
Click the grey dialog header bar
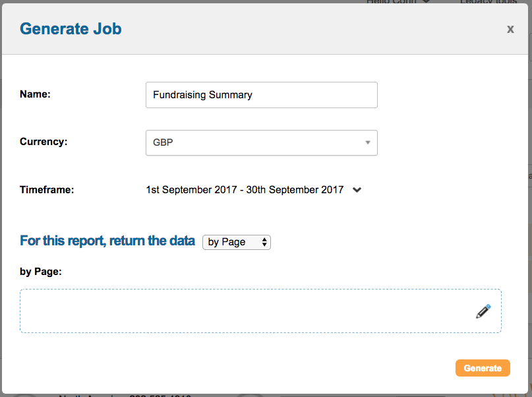(x=297, y=29)
